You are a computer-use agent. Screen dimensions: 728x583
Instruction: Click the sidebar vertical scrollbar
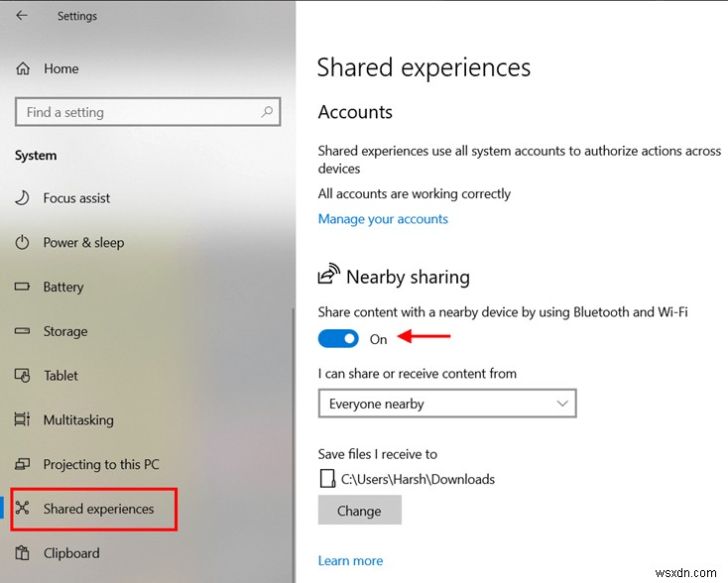tap(294, 436)
